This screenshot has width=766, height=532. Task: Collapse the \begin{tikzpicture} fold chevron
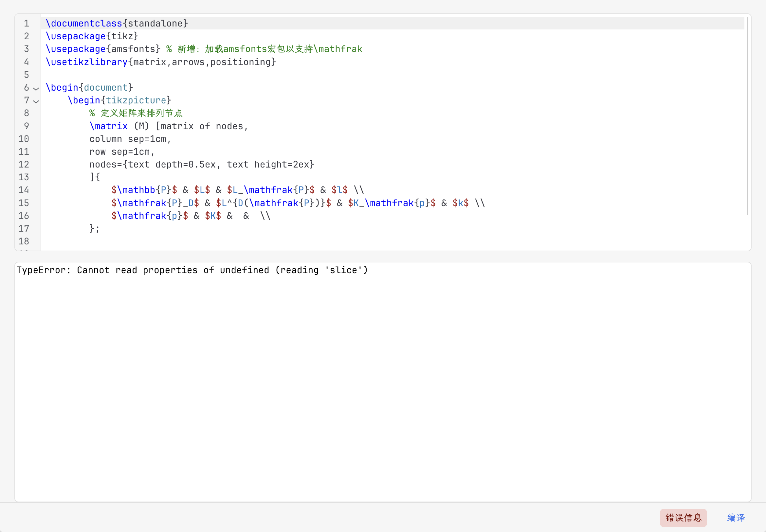coord(36,101)
